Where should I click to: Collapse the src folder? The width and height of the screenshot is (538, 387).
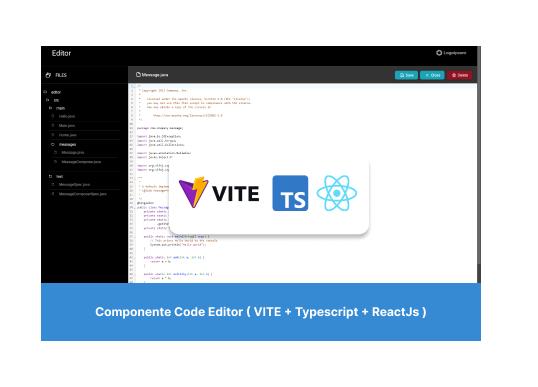tap(53, 100)
